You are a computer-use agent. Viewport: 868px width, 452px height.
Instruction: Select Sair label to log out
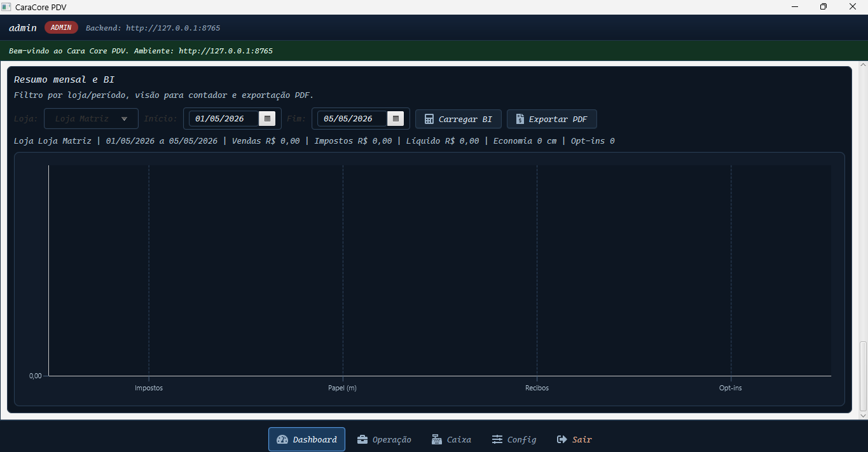[582, 439]
